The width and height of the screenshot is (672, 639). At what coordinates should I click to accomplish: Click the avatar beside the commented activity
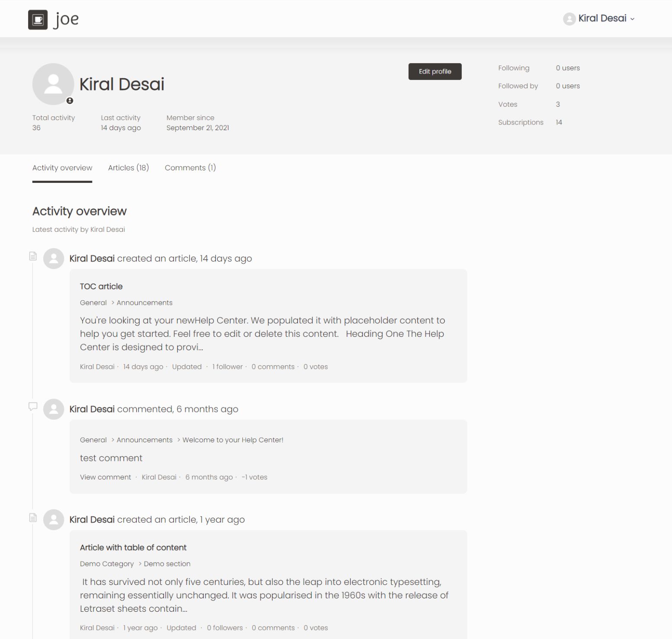point(54,409)
